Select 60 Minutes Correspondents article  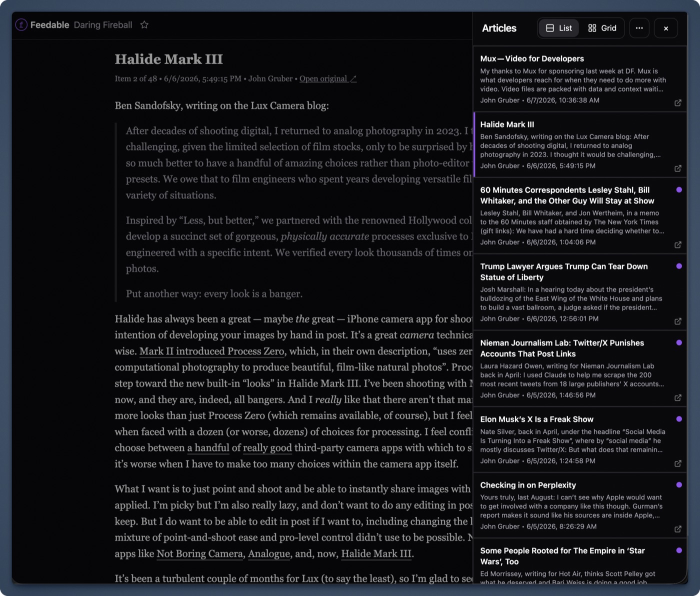click(580, 216)
